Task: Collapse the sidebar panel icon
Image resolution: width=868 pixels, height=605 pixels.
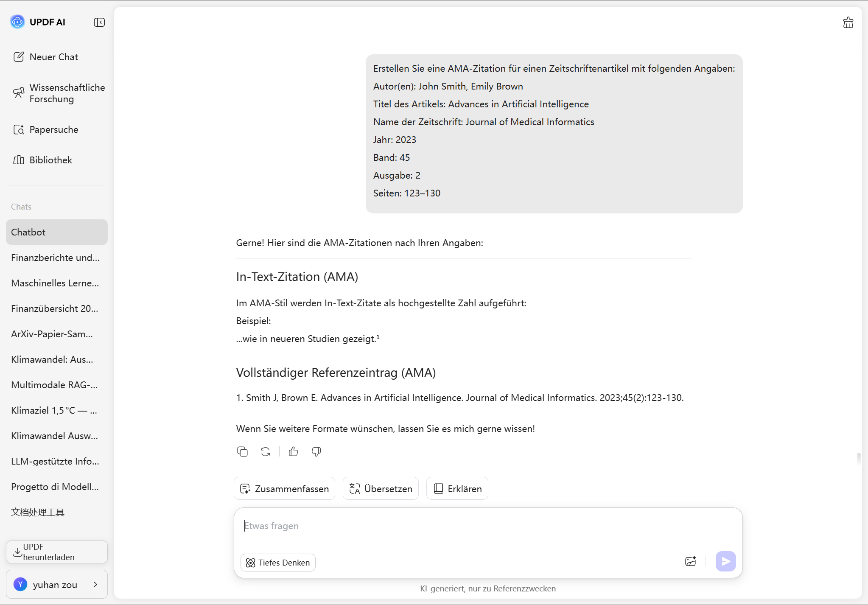Action: tap(99, 22)
